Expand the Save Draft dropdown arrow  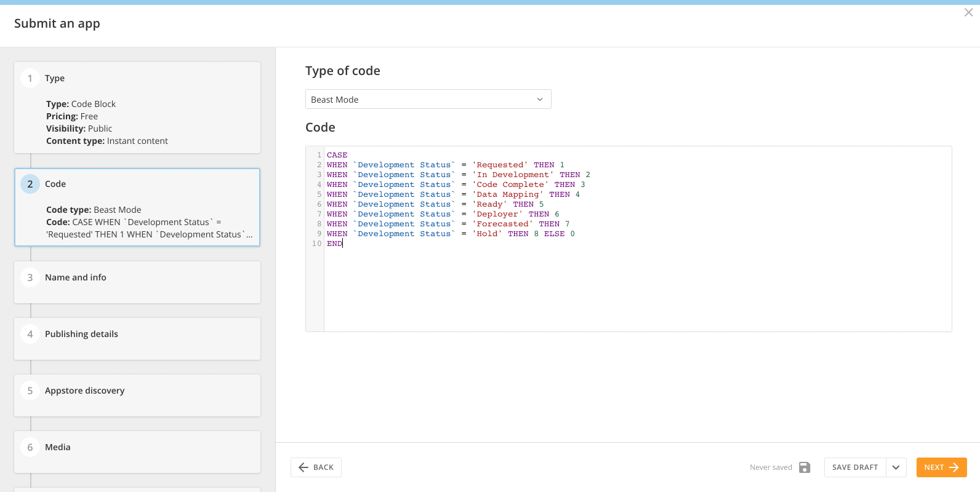[x=896, y=467]
